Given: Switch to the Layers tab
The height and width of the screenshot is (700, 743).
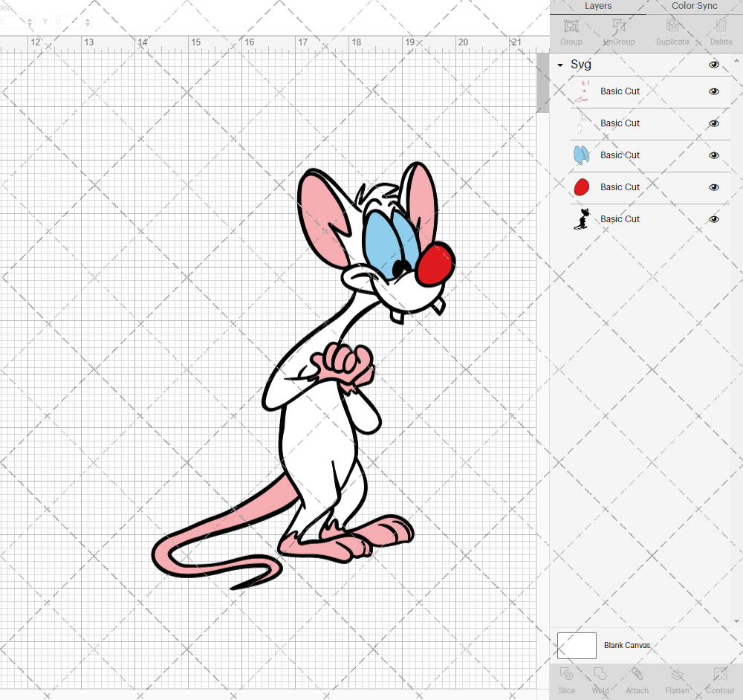Looking at the screenshot, I should pyautogui.click(x=598, y=6).
